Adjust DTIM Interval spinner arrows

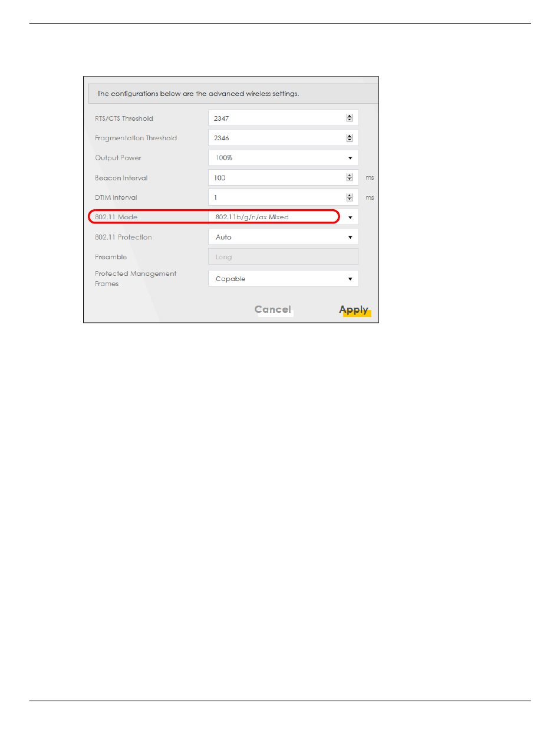[x=350, y=197]
